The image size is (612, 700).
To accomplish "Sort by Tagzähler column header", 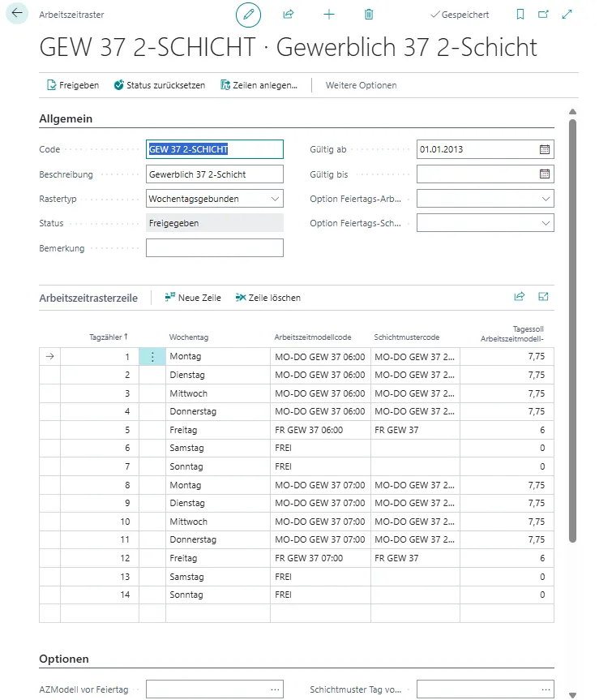I will tap(109, 337).
